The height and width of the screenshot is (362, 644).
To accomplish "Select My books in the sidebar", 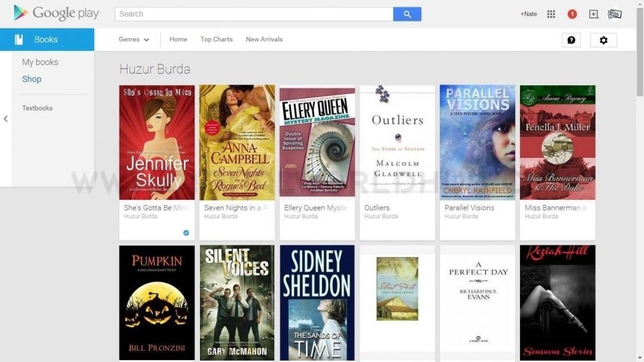I will (40, 62).
